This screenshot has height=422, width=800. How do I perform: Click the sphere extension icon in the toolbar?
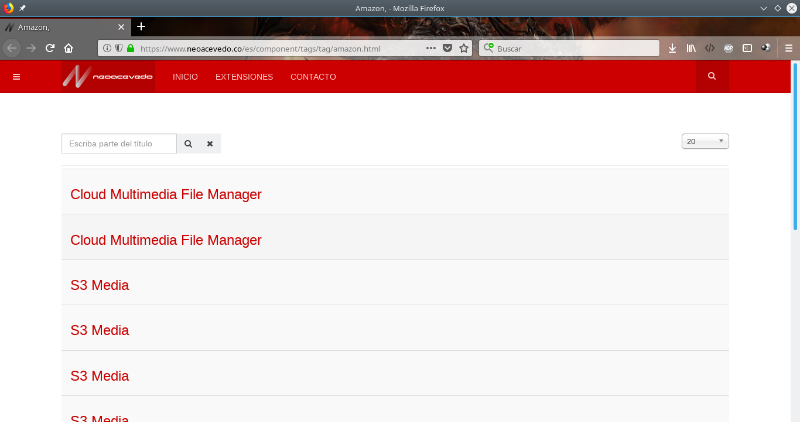(766, 48)
